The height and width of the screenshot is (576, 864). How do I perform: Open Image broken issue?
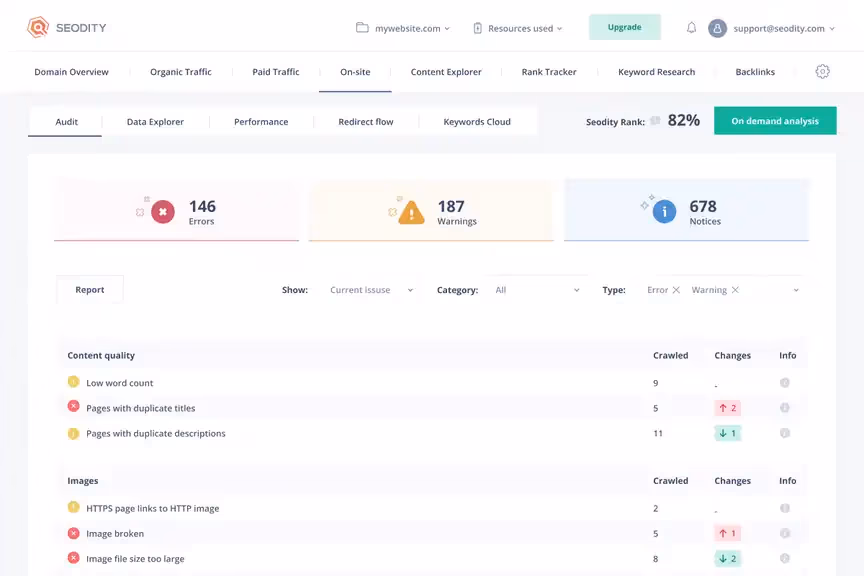(115, 534)
